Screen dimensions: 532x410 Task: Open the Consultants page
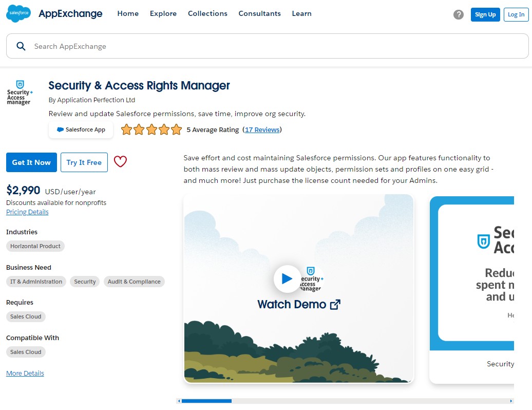point(259,14)
